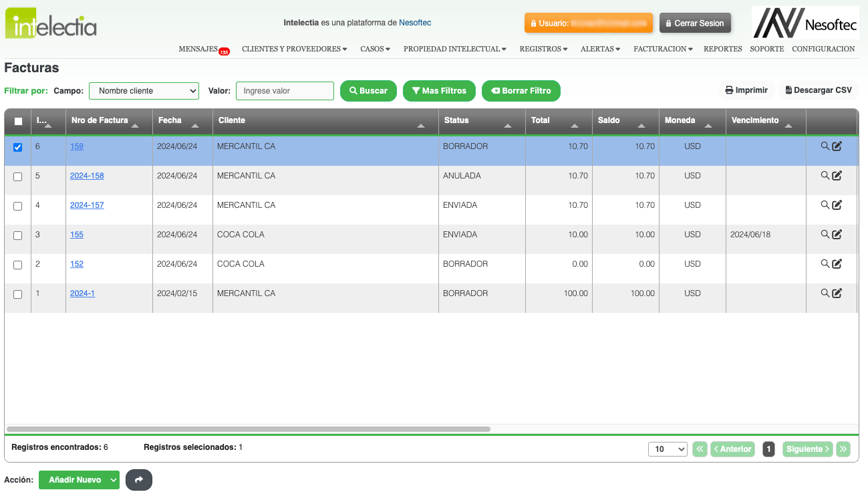Screen dimensions: 868x500
Task: Open the FACTURACION menu
Action: click(663, 49)
